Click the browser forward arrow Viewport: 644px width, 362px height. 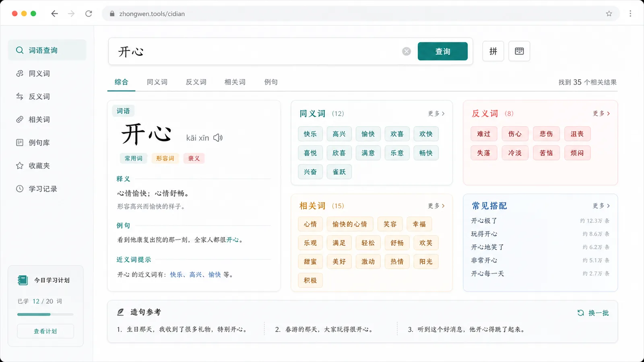point(71,14)
